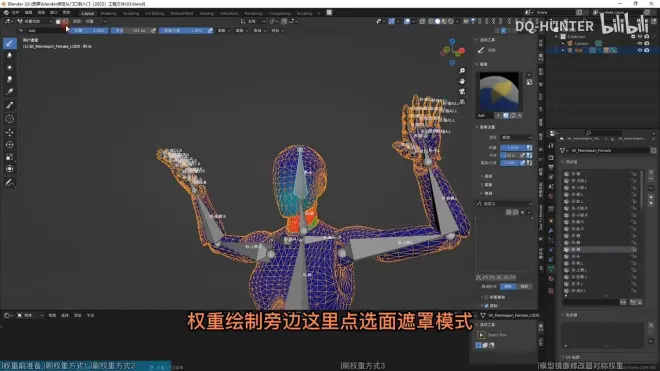The height and width of the screenshot is (371, 660).
Task: Toggle eye visibility for Camera in outliner
Action: (639, 43)
